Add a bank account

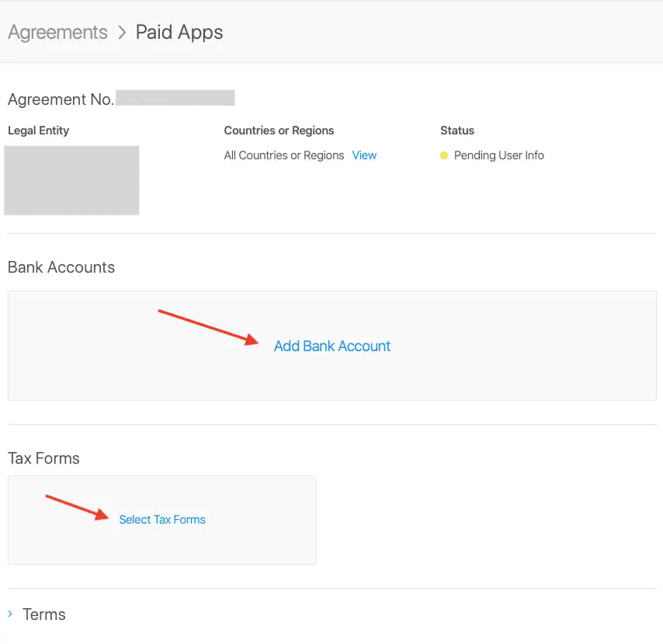[x=332, y=346]
